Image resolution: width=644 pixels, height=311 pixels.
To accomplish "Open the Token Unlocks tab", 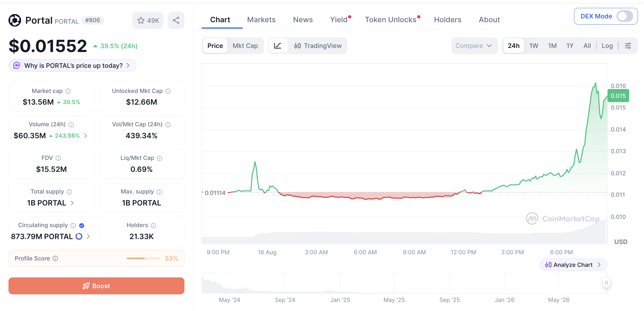I will point(390,20).
